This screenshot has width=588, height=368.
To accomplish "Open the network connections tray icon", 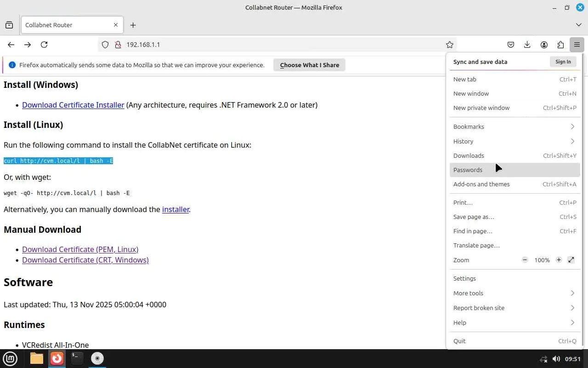I will point(544,359).
